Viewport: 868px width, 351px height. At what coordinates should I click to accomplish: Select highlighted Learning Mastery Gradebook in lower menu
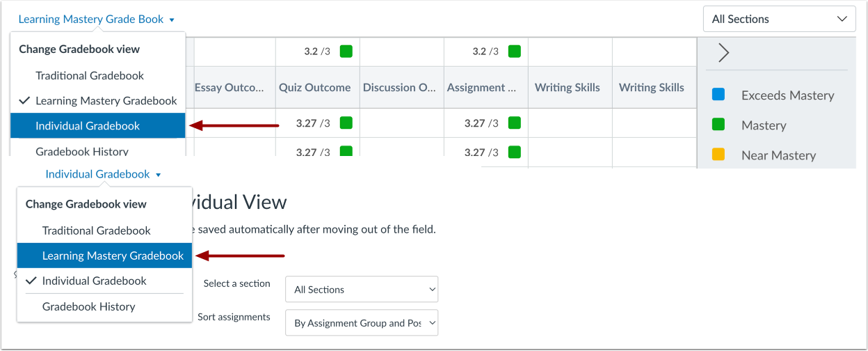113,256
